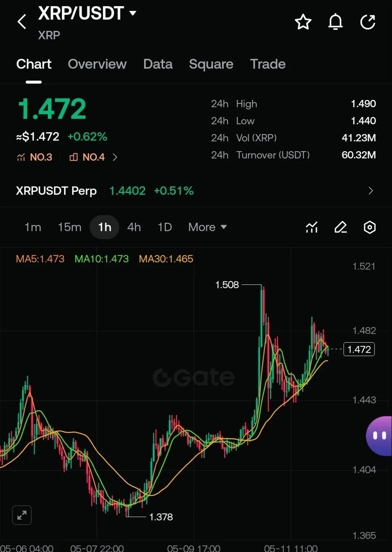Go back using the left arrow
Image resolution: width=392 pixels, height=552 pixels.
pos(22,21)
